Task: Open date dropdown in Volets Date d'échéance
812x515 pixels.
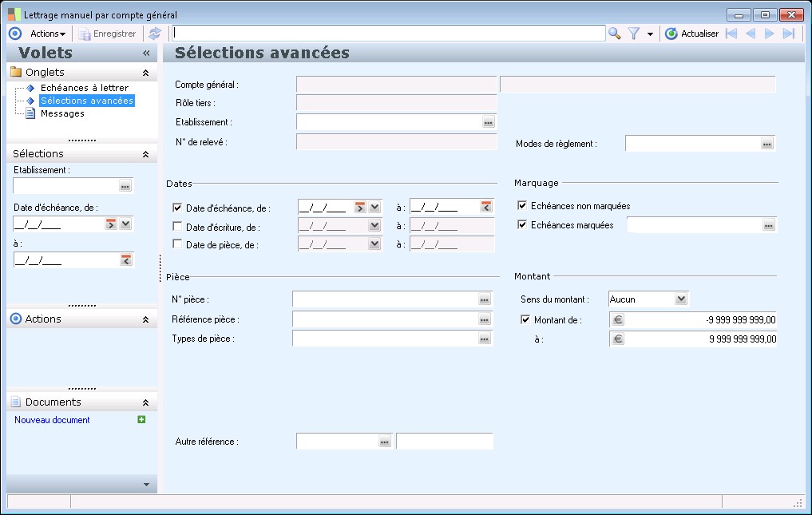Action: click(125, 224)
